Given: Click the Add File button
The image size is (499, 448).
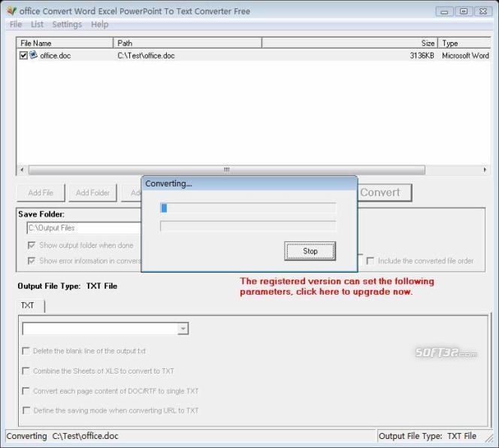Looking at the screenshot, I should (41, 192).
